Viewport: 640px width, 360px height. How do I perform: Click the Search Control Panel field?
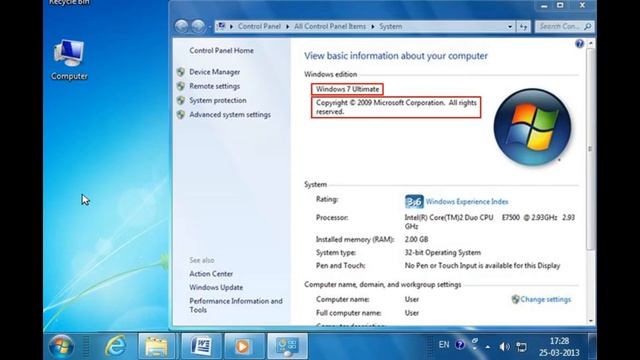tap(564, 27)
